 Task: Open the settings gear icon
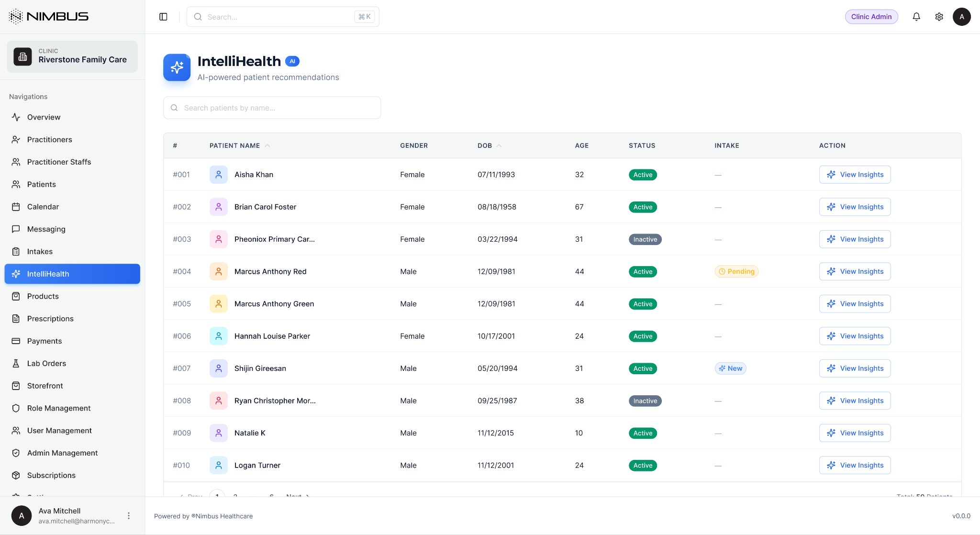point(939,16)
